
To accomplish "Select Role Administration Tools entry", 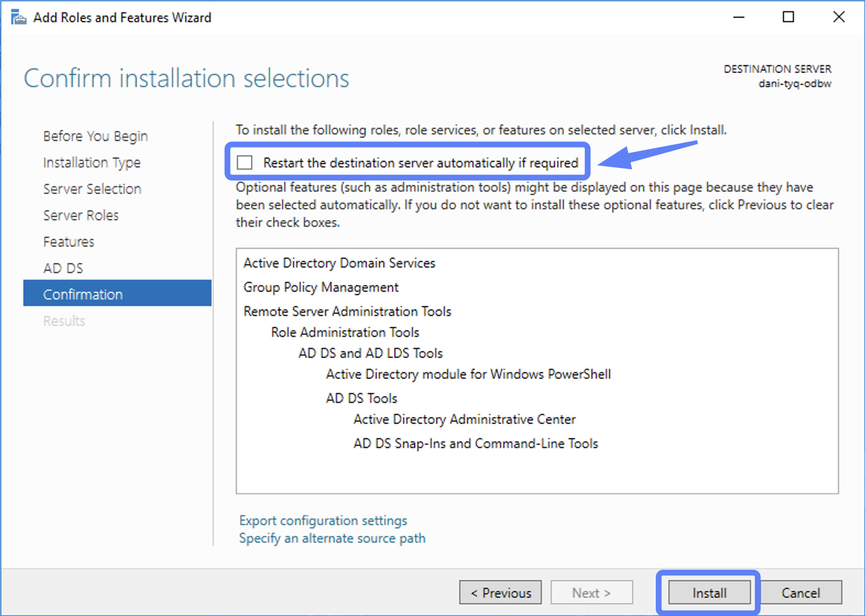I will pos(345,332).
